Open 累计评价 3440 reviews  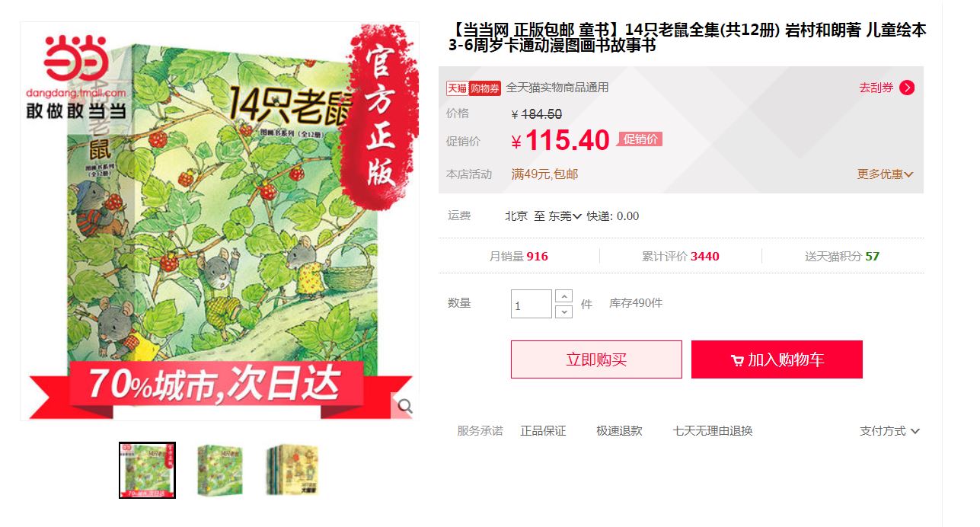[680, 257]
